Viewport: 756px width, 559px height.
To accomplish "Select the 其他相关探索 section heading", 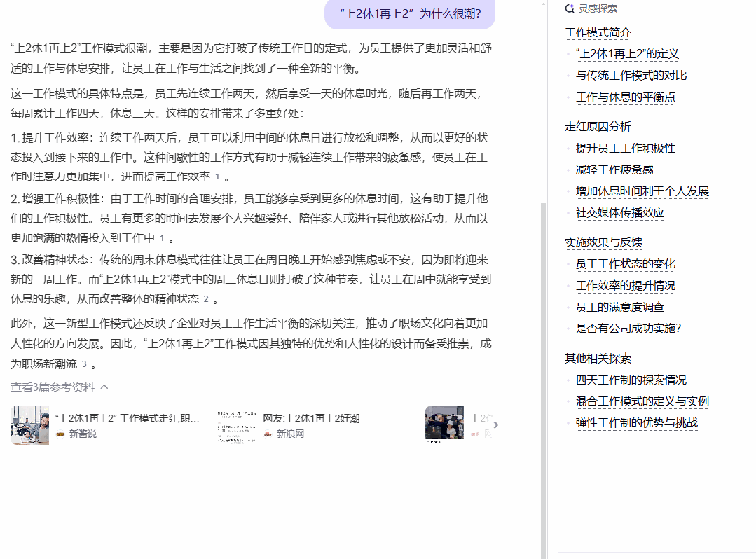I will pyautogui.click(x=598, y=359).
